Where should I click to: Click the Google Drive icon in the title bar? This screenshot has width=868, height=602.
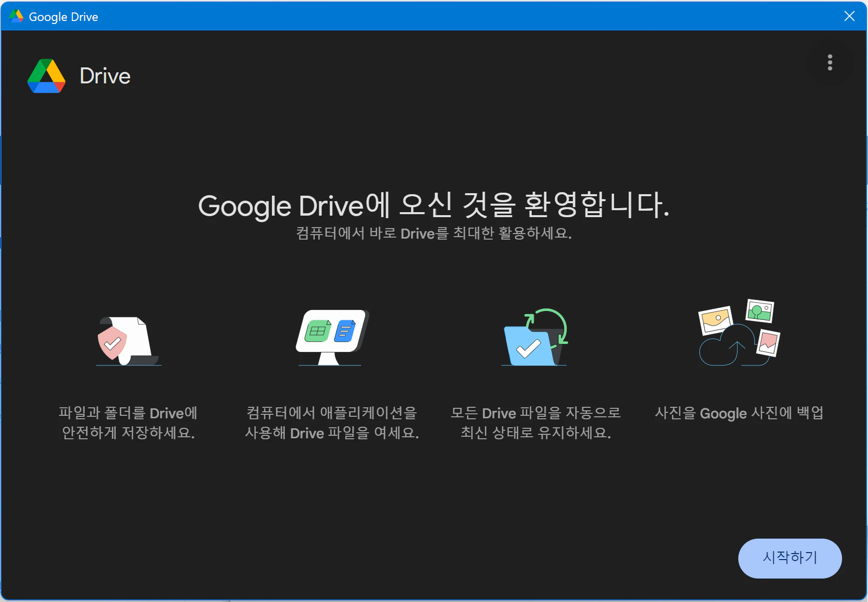(15, 15)
